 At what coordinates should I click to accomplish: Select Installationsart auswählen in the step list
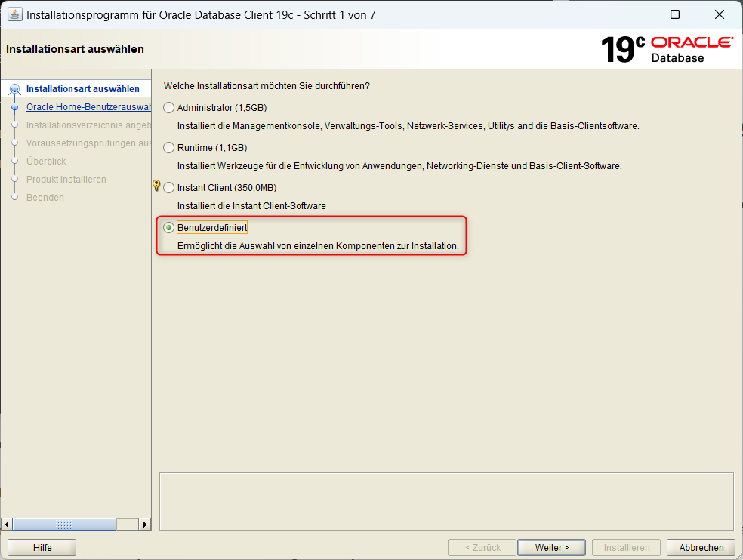[82, 89]
